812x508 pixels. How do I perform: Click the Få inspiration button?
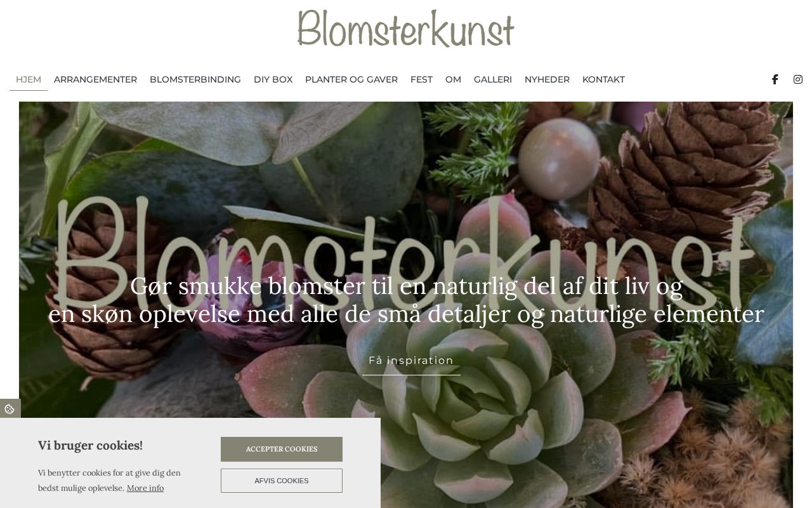click(x=411, y=361)
